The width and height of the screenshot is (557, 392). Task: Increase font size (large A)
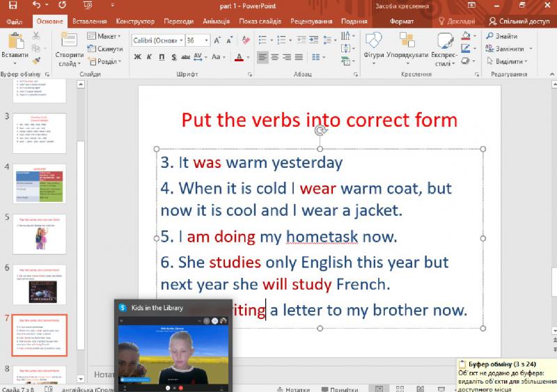(217, 40)
